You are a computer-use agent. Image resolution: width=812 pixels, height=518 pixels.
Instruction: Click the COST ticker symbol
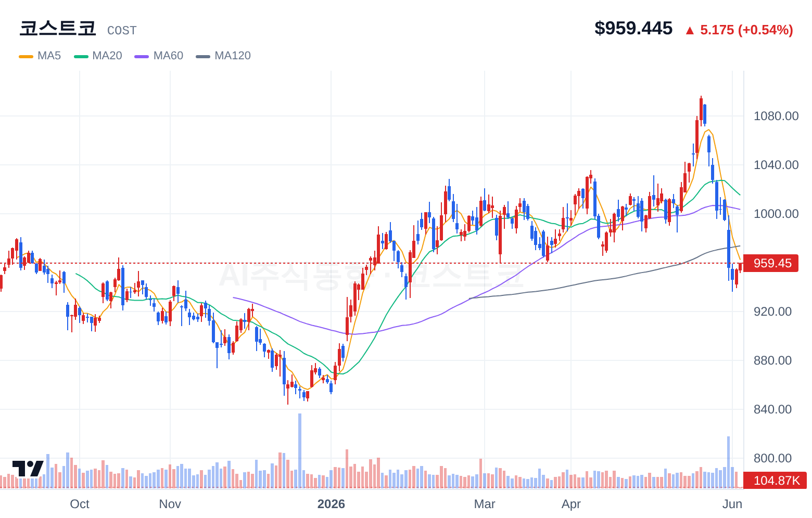122,31
